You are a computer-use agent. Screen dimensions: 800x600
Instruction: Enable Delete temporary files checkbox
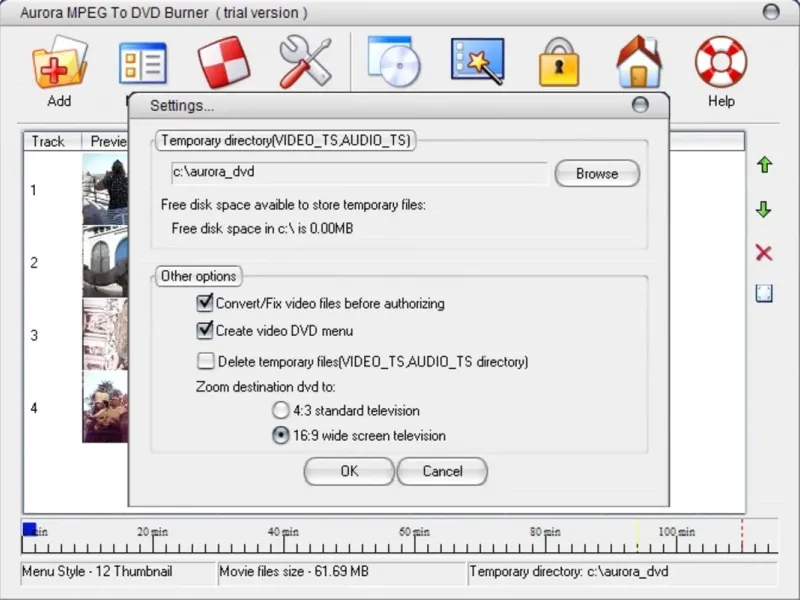(206, 361)
